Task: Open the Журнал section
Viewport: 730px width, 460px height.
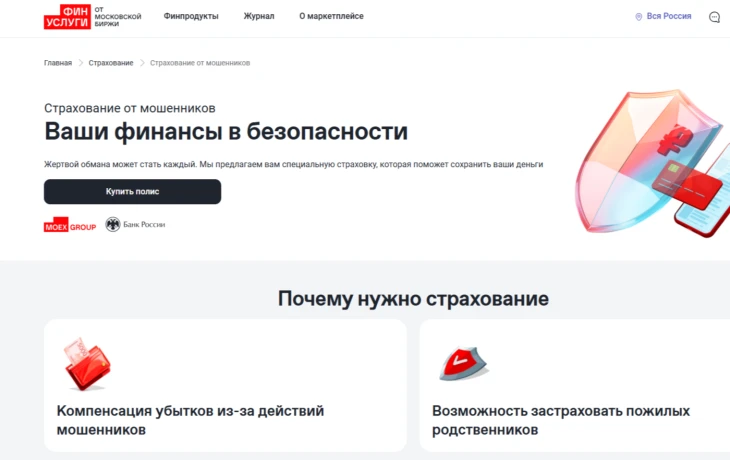Action: point(259,16)
